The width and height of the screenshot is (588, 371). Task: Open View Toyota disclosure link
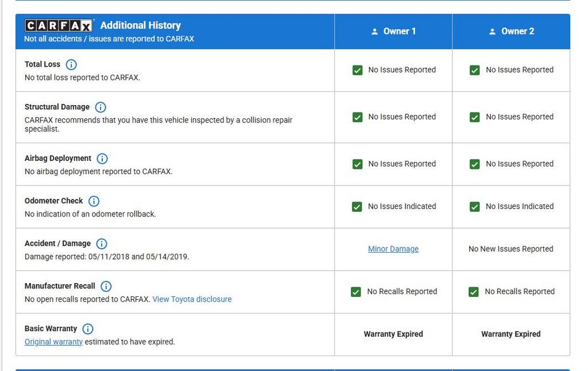tap(192, 299)
